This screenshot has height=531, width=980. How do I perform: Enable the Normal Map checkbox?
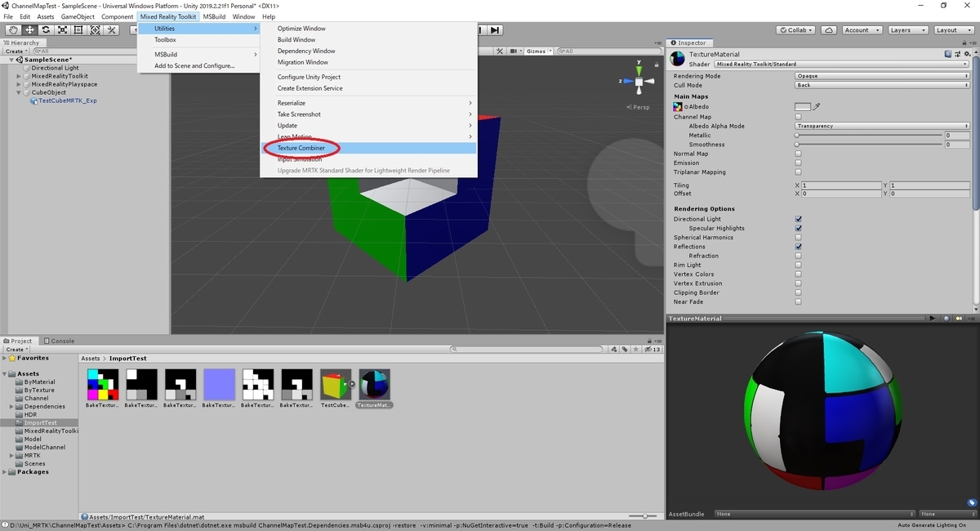[798, 154]
